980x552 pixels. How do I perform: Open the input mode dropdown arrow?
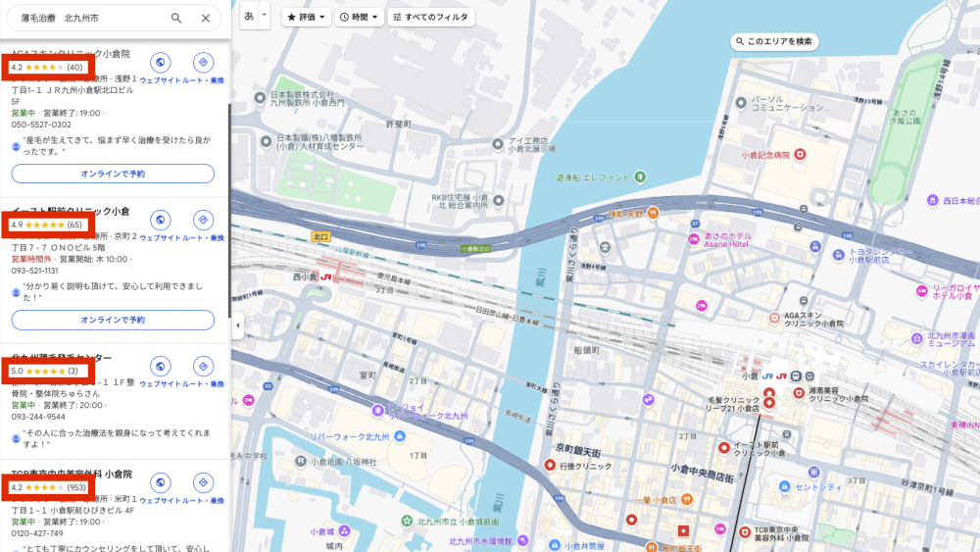point(265,17)
